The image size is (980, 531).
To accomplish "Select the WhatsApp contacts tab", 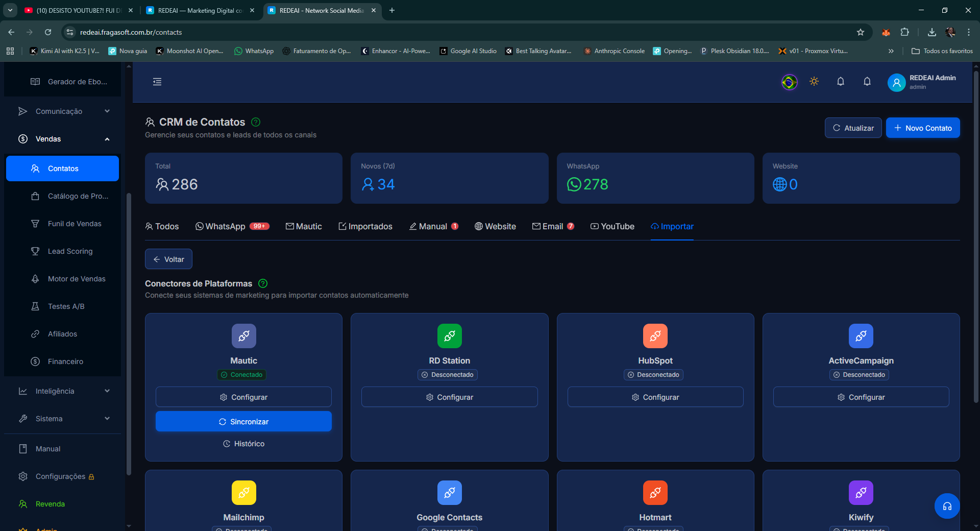I will coord(232,226).
